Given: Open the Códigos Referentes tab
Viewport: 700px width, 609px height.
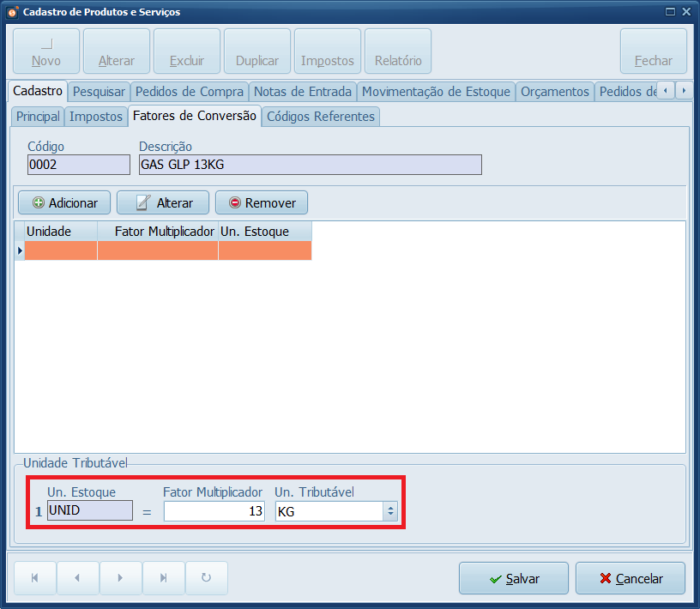Looking at the screenshot, I should click(x=320, y=116).
